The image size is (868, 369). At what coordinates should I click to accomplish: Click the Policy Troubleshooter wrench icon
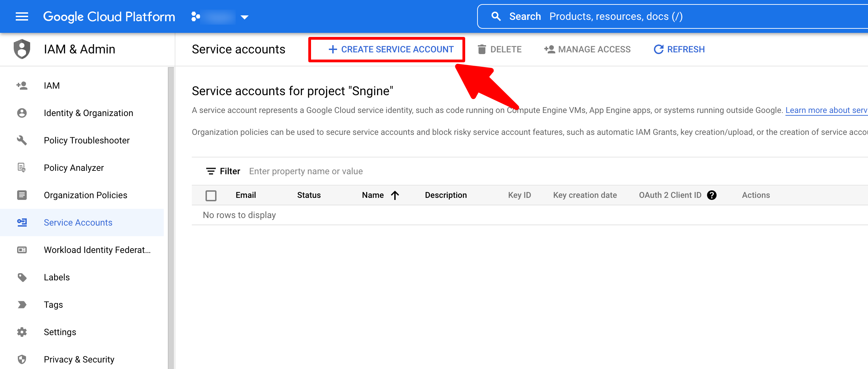pyautogui.click(x=22, y=140)
